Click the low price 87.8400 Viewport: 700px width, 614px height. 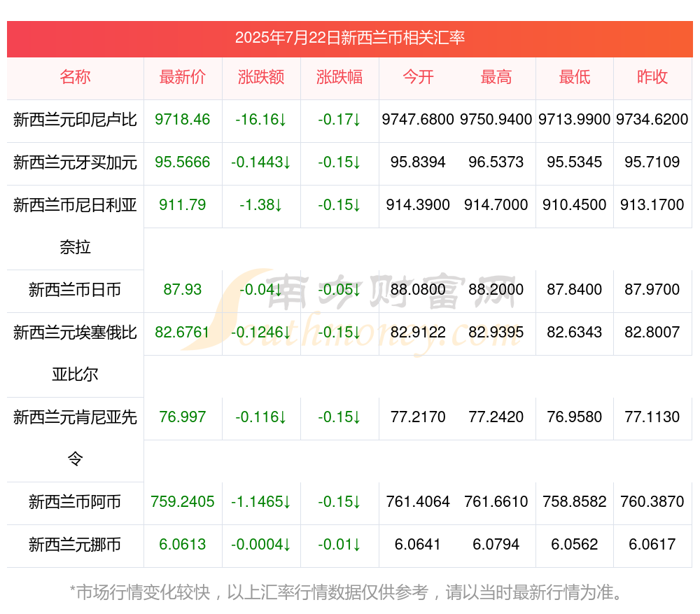point(575,289)
